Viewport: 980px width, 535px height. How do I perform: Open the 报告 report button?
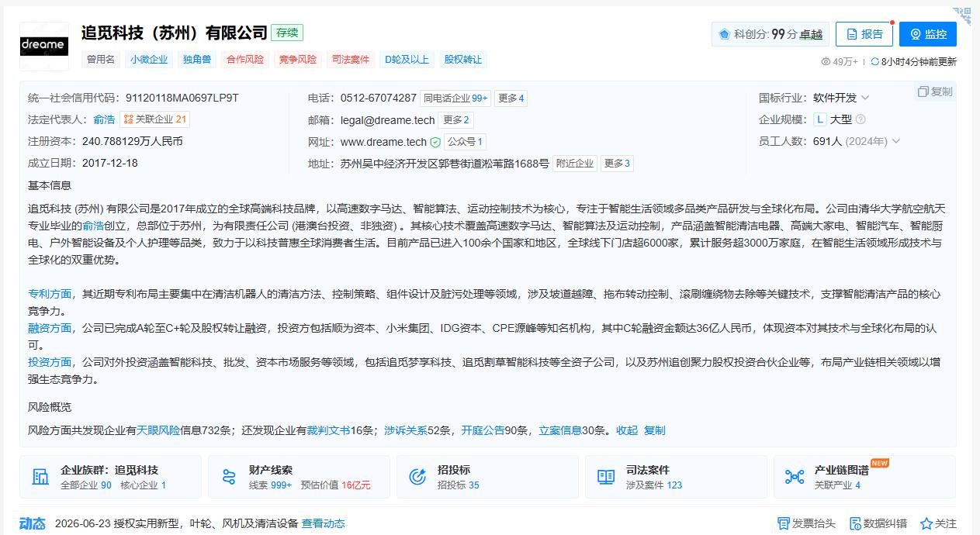click(864, 34)
